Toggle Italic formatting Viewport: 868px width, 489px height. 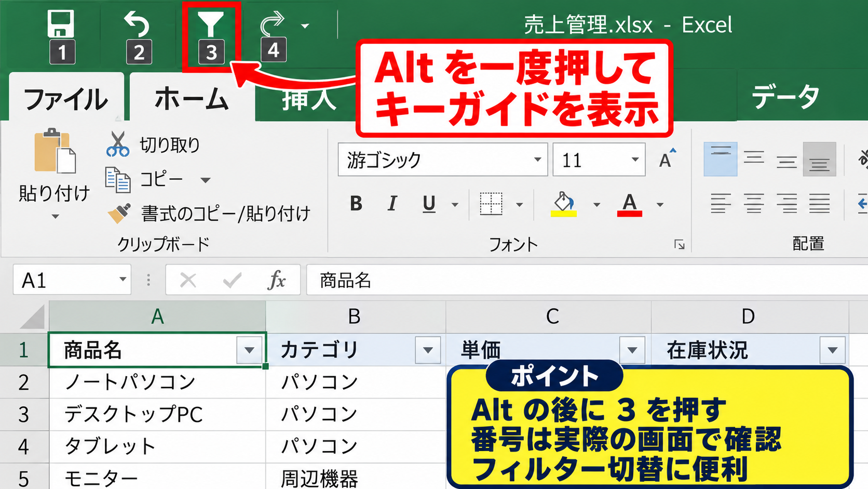392,204
